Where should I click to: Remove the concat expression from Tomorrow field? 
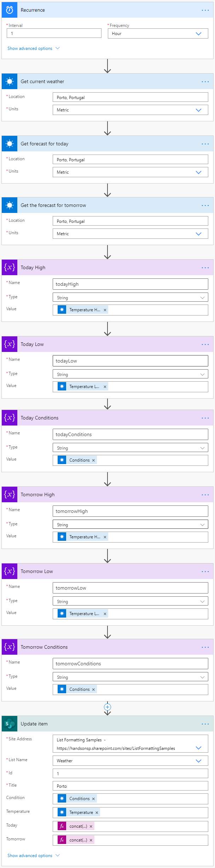(91, 840)
